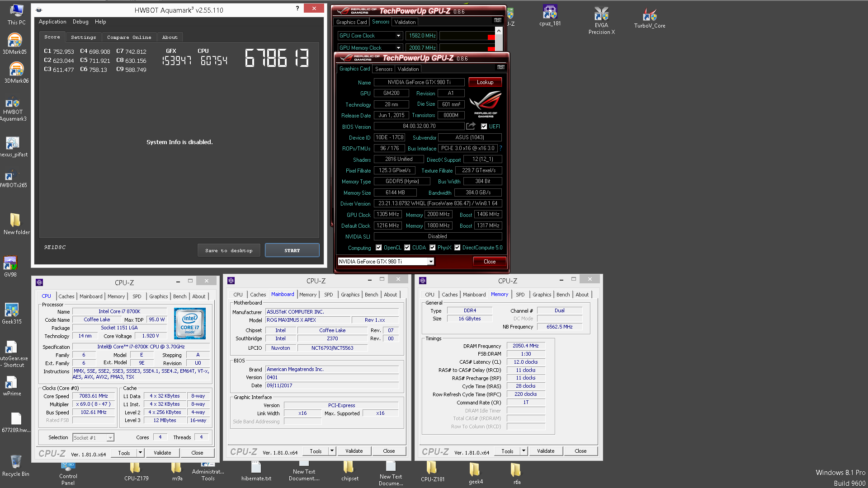The width and height of the screenshot is (868, 488).
Task: Open the Debug menu in Aquamark
Action: (x=80, y=22)
